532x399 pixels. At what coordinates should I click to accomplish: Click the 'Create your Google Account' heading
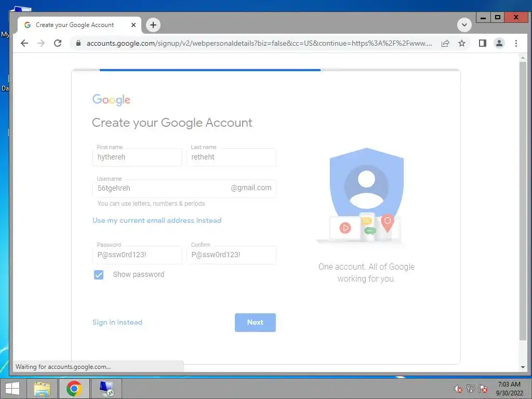click(x=172, y=123)
